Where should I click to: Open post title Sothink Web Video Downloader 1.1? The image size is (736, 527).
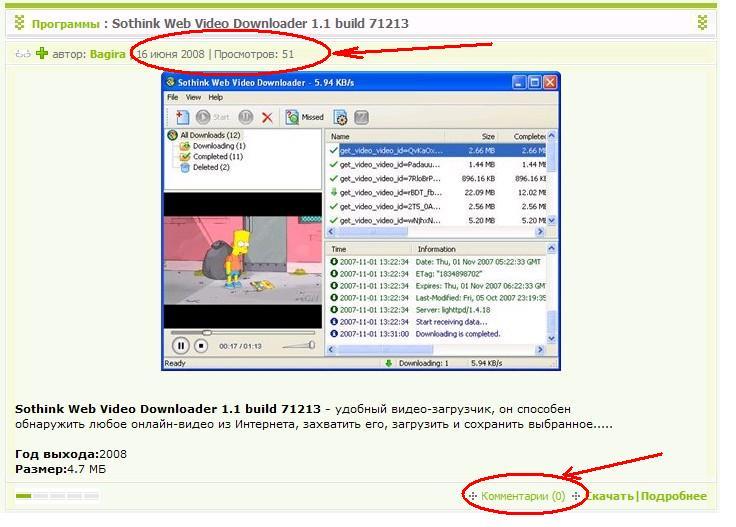260,23
